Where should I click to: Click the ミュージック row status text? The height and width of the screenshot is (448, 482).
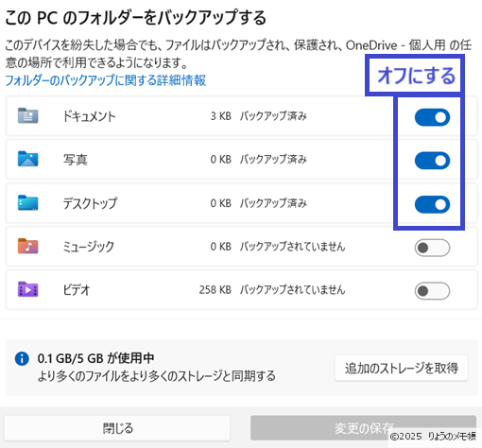tap(292, 247)
